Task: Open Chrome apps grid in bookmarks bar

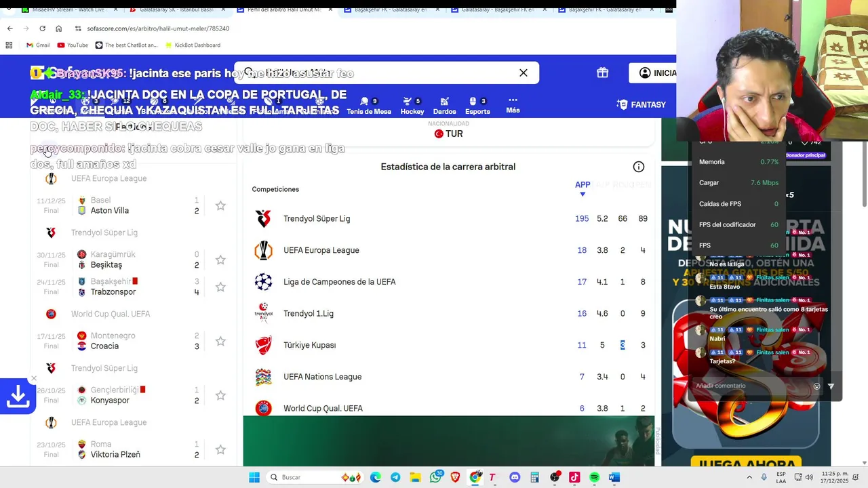Action: [9, 45]
